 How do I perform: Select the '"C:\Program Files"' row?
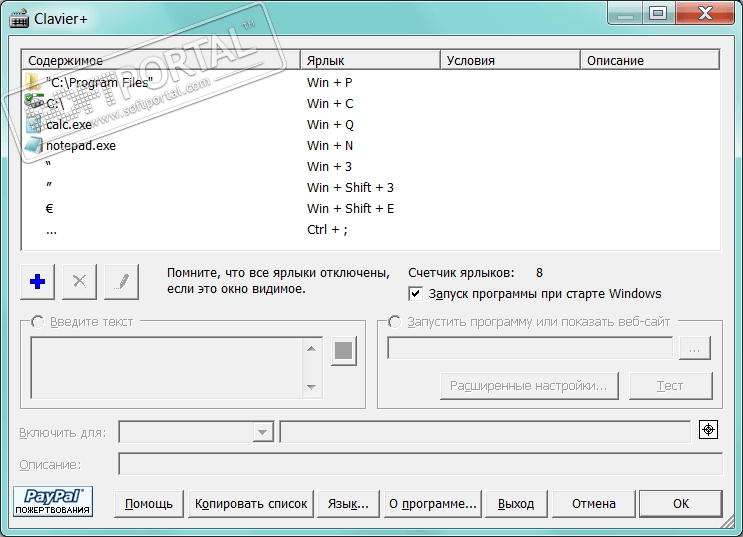(x=371, y=82)
